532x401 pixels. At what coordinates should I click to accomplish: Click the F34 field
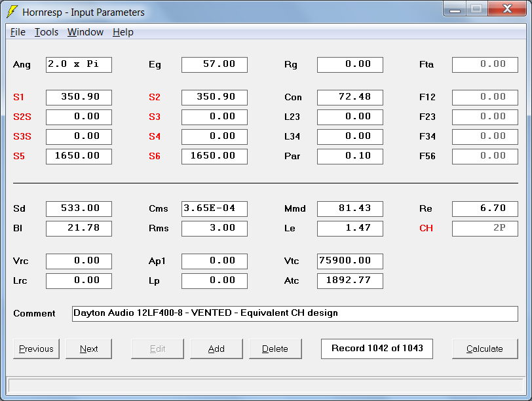click(x=485, y=137)
